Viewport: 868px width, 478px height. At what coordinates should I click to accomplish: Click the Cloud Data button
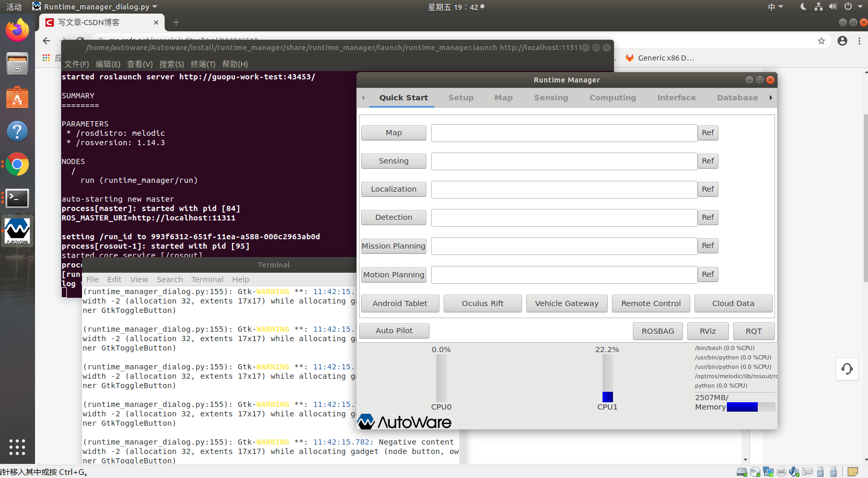coord(733,304)
